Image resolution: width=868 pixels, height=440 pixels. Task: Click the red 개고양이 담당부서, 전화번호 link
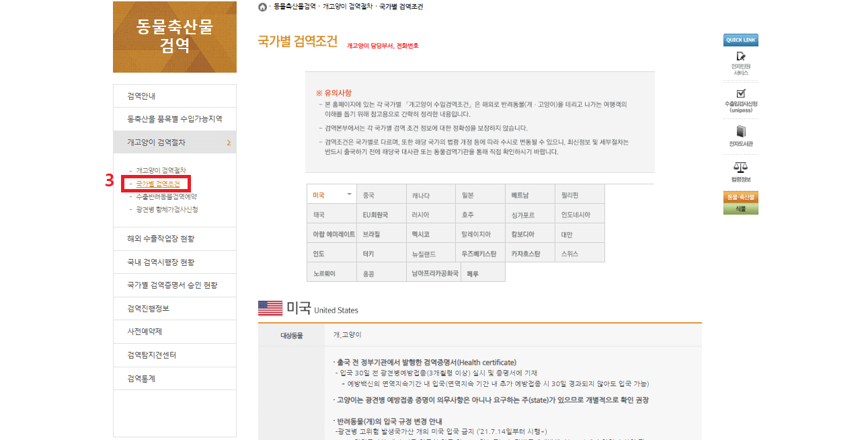click(383, 46)
